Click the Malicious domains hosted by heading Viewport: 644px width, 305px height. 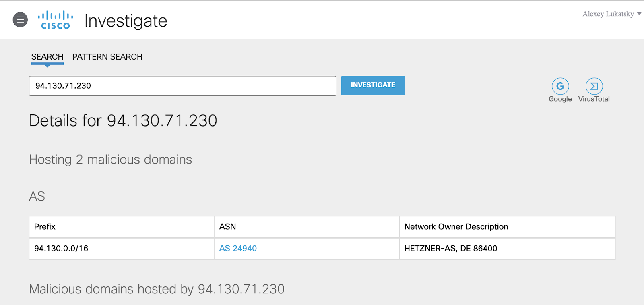(157, 289)
